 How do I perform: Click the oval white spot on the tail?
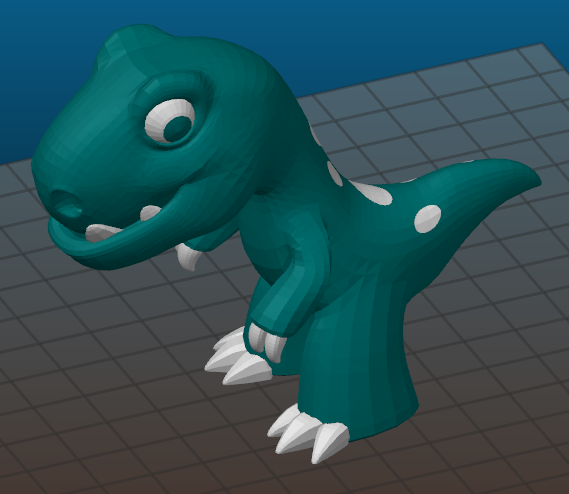(428, 219)
